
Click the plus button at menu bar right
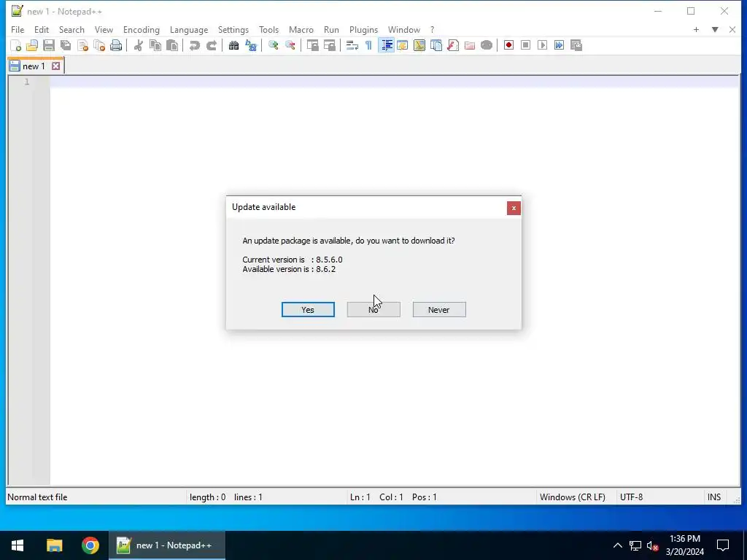point(696,29)
